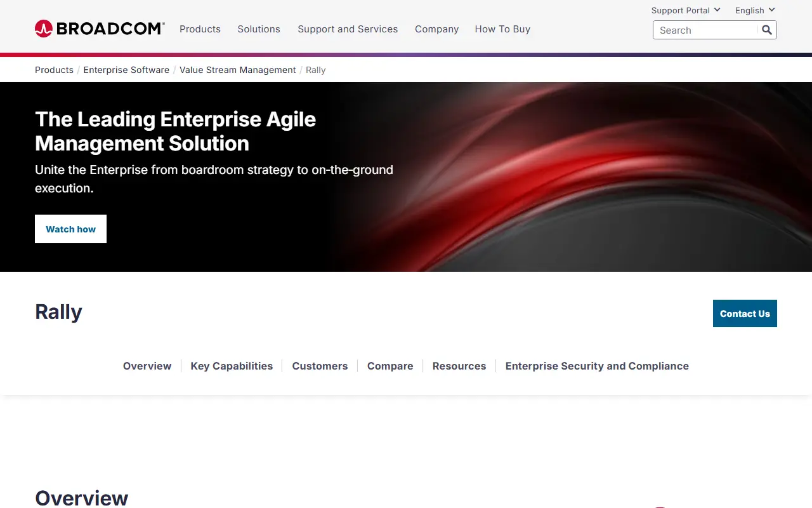Click the Rally breadcrumb text
The image size is (812, 508).
click(x=315, y=70)
